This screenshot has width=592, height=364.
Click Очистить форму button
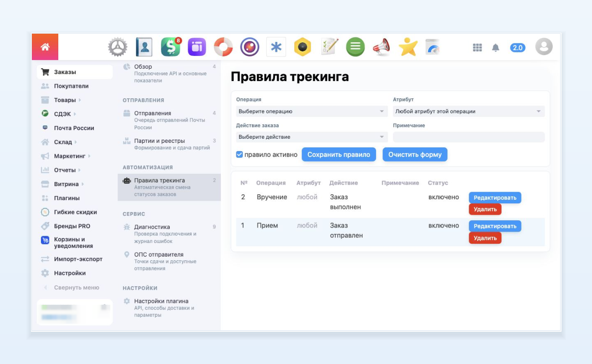(x=415, y=155)
